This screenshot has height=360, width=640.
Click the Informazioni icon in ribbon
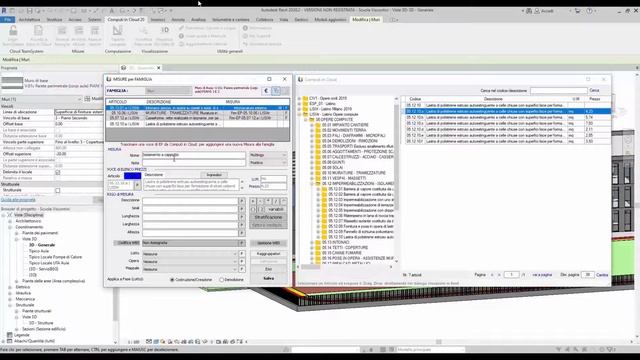coord(245,28)
